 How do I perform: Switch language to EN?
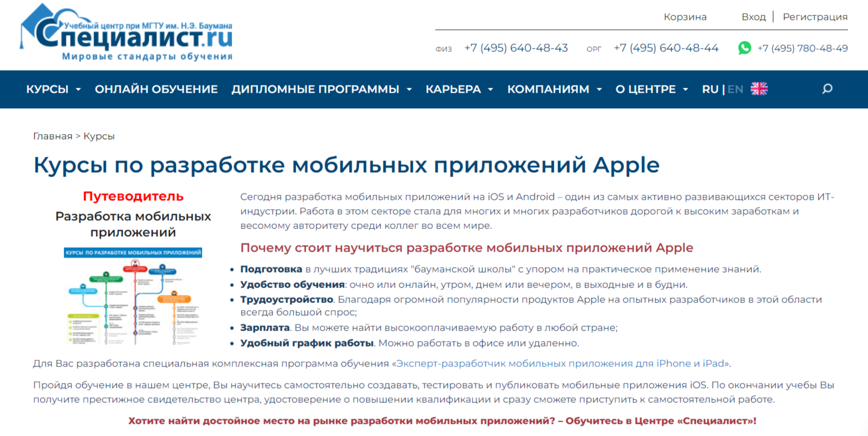point(735,89)
